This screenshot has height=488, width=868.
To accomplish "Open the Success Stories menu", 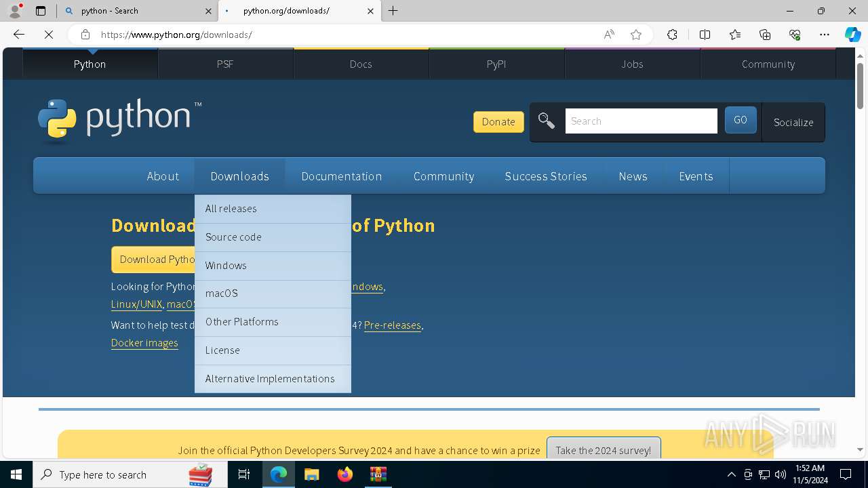I will click(546, 176).
